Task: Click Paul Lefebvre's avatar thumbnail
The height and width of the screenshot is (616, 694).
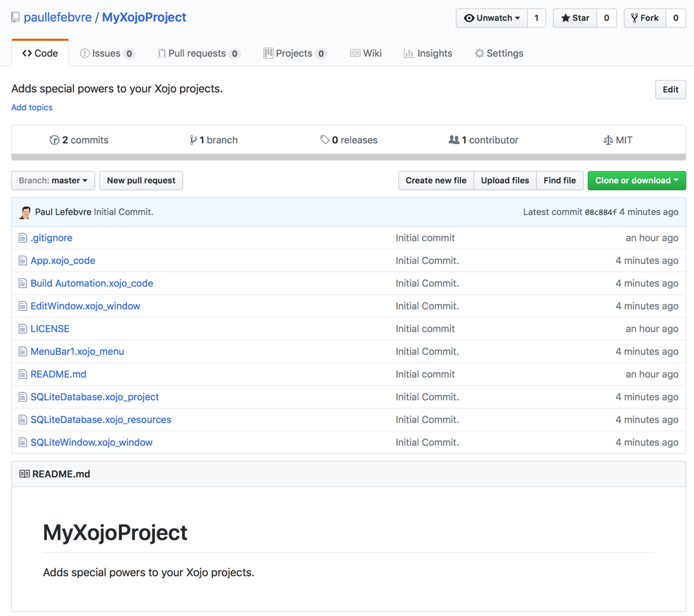Action: [24, 212]
